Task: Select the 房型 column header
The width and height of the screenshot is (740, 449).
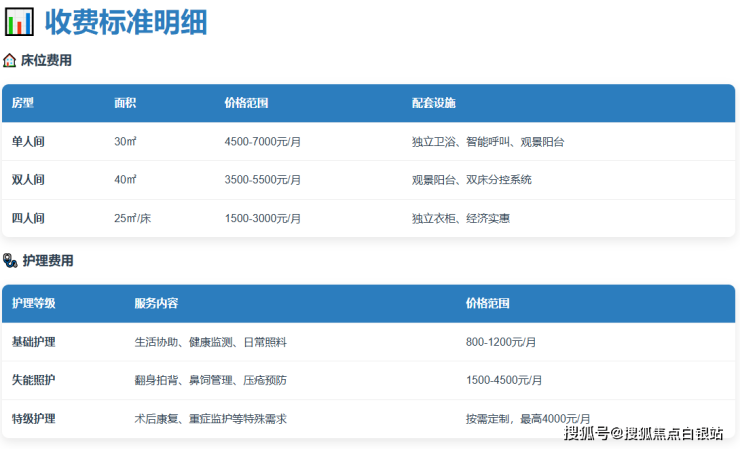Action: tap(23, 103)
